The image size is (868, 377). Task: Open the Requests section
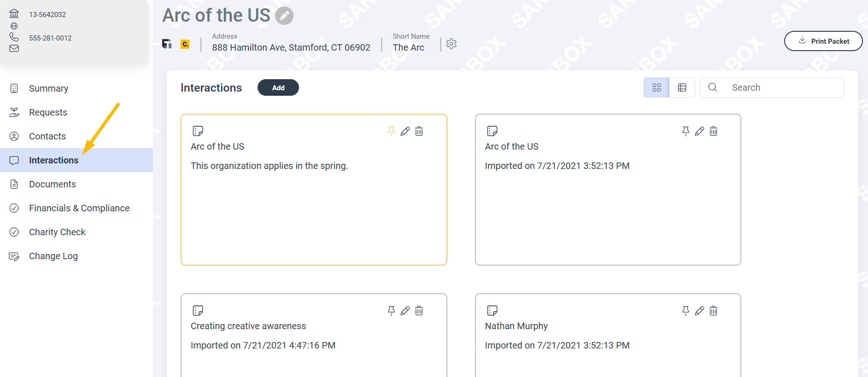point(76,112)
